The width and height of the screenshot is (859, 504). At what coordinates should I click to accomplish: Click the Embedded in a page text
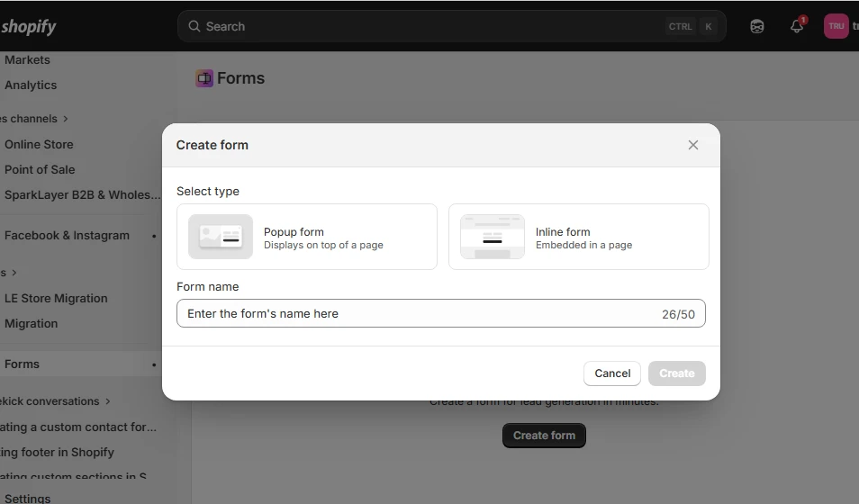tap(584, 245)
